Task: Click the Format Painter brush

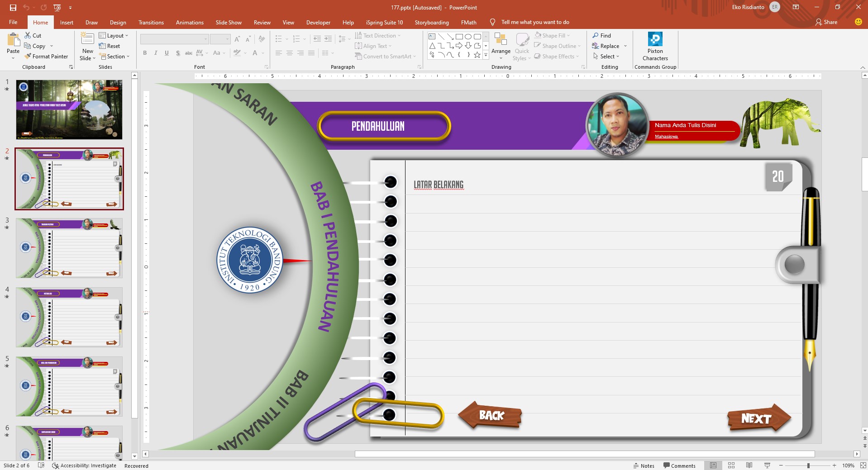Action: click(46, 57)
